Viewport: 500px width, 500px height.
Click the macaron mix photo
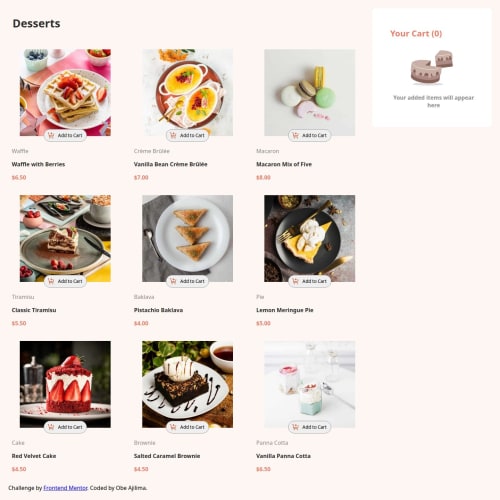pyautogui.click(x=310, y=92)
